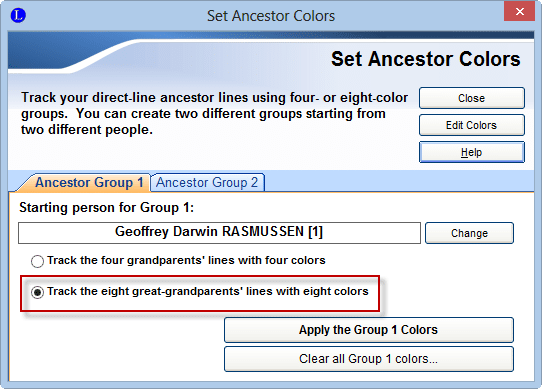Close the Set Ancestor Colors window with X

[x=519, y=12]
